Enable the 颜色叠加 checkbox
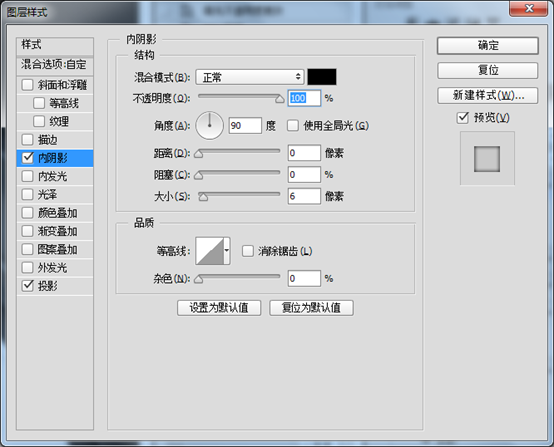The width and height of the screenshot is (554, 447). tap(27, 213)
